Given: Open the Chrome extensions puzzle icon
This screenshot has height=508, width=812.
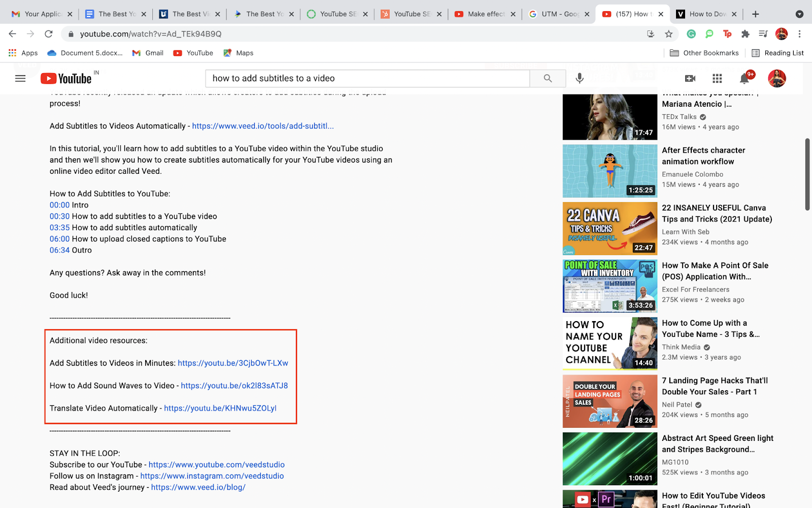Looking at the screenshot, I should [745, 34].
